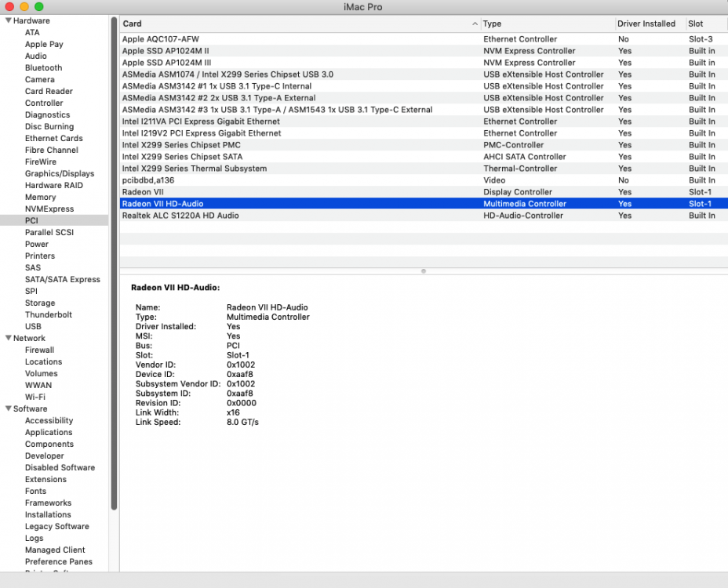The width and height of the screenshot is (728, 588).
Task: Select the pcibdbd,a136 Video row
Action: tap(424, 180)
